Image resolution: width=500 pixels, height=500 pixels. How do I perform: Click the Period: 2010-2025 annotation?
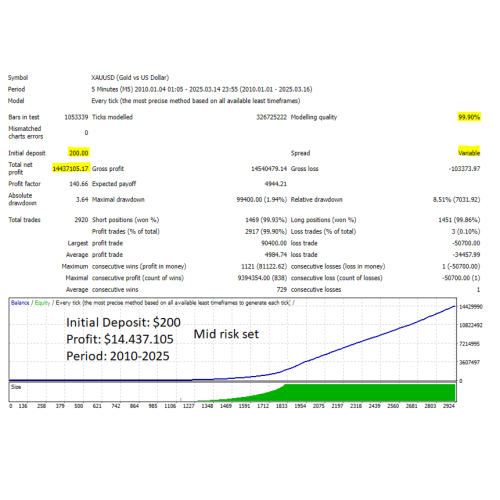click(x=118, y=356)
